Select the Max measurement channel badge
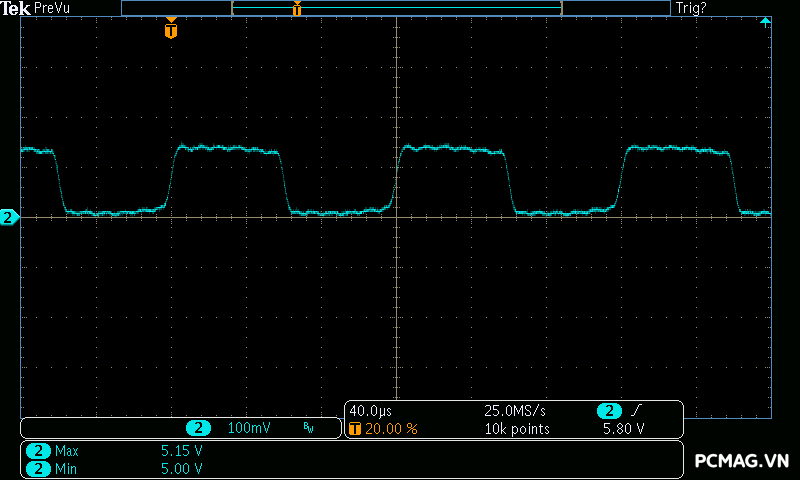Image resolution: width=800 pixels, height=480 pixels. (38, 451)
